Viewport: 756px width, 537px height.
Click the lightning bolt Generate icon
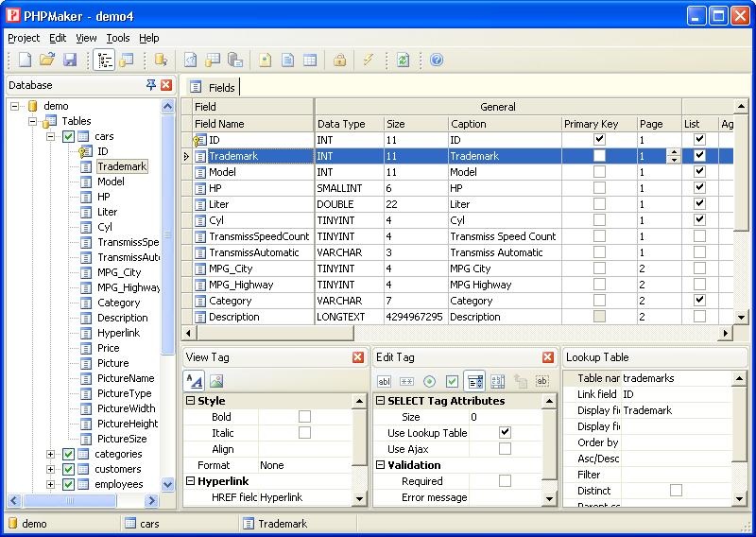click(369, 60)
